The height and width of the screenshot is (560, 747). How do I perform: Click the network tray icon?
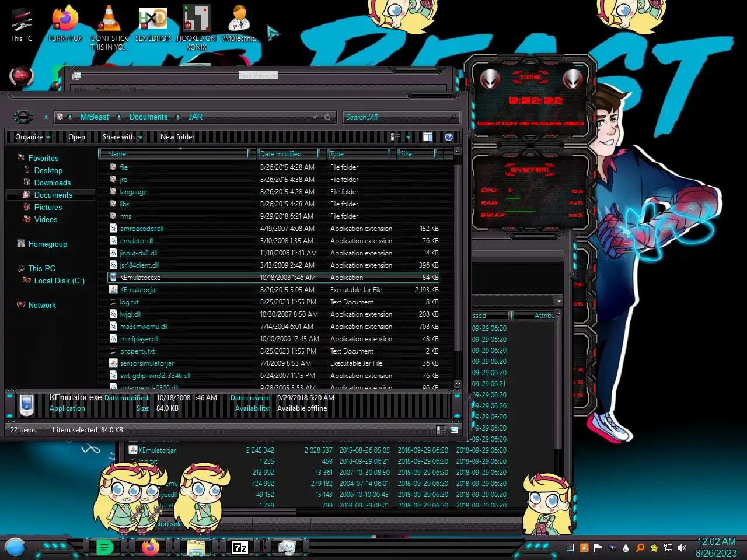coord(668,548)
